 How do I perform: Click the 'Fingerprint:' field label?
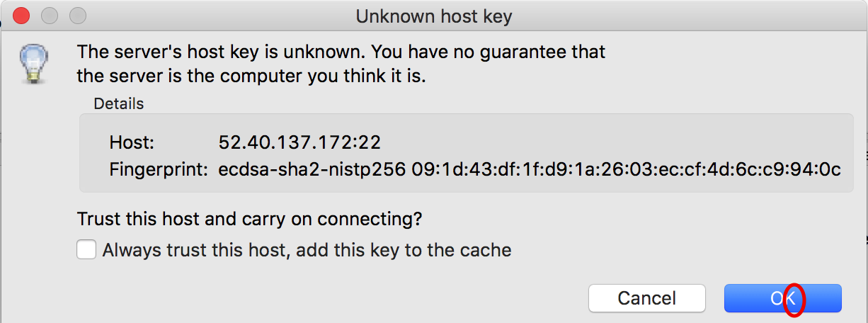(x=159, y=170)
